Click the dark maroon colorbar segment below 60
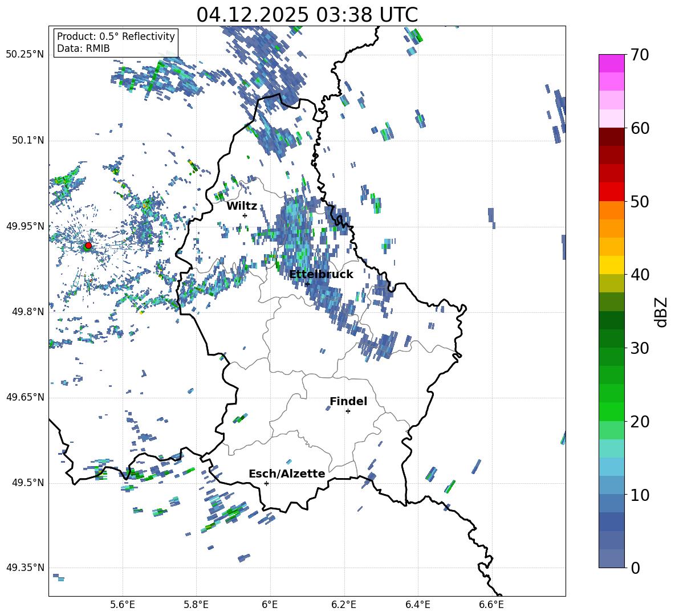The height and width of the screenshot is (616, 675). click(611, 137)
